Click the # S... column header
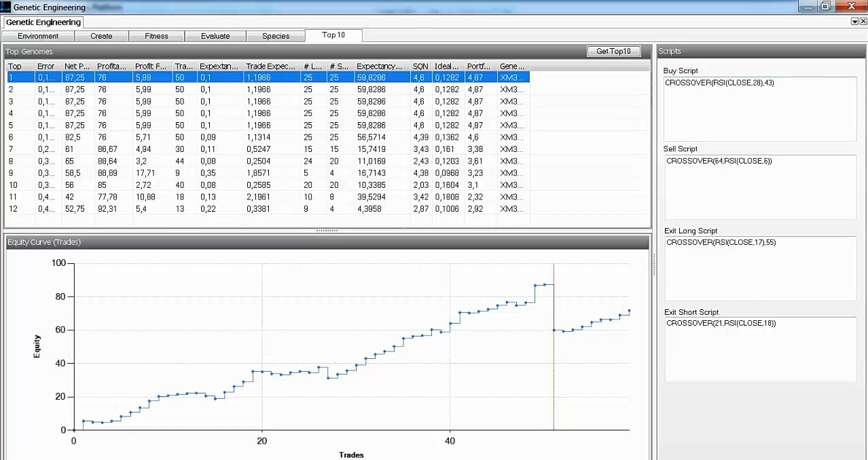Screen dimensions: 868x460 [340, 66]
